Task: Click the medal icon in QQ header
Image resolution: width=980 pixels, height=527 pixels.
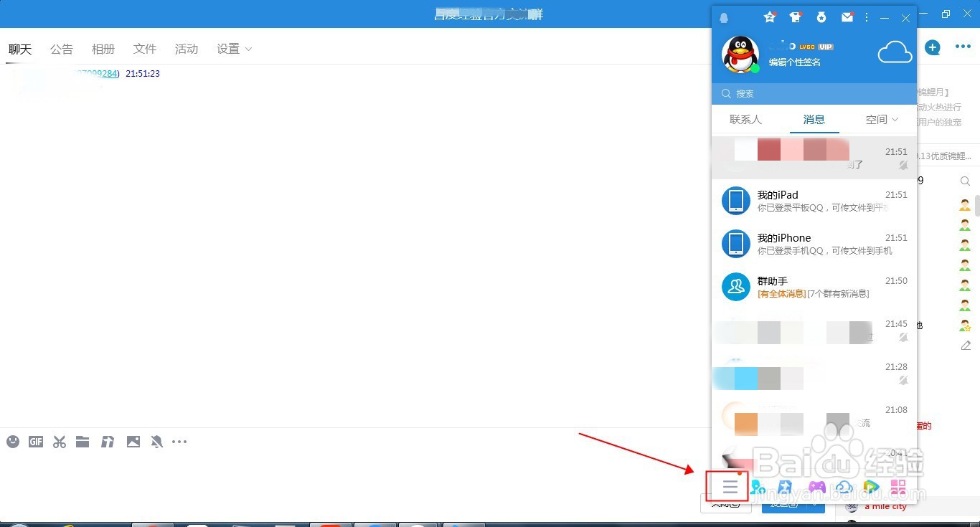Action: pos(821,17)
